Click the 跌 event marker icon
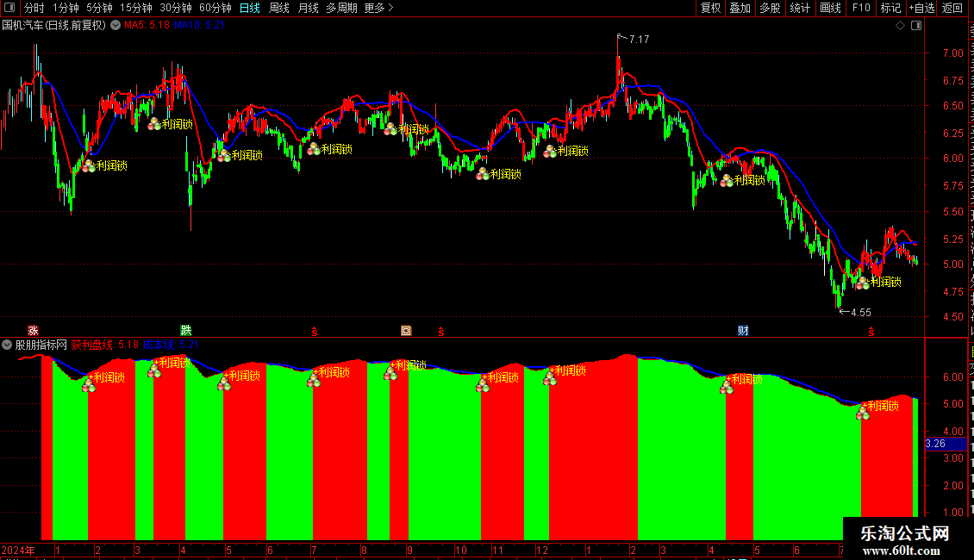Viewport: 974px width, 560px height. click(185, 330)
